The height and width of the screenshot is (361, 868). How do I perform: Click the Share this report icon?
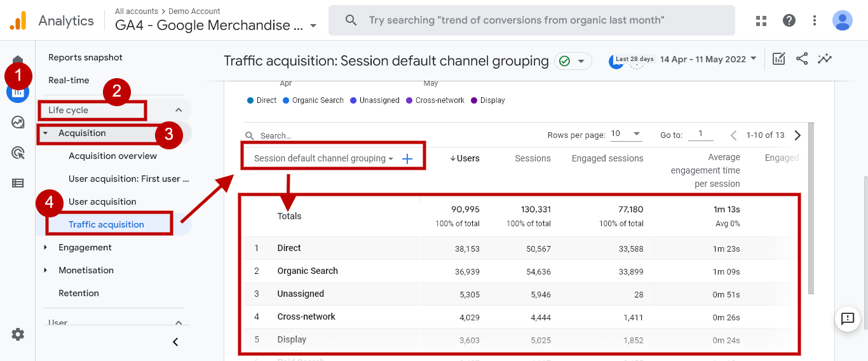802,59
